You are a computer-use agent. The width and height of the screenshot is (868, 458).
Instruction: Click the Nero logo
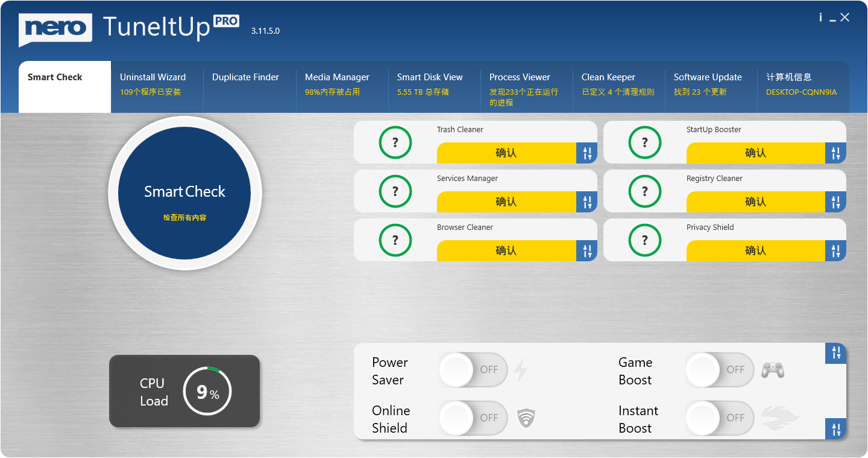pos(55,29)
